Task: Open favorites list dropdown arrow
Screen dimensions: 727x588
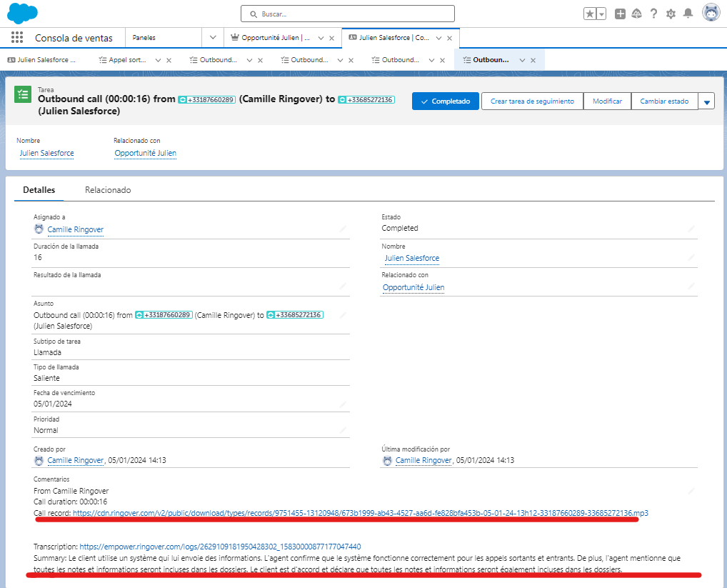Action: click(x=601, y=14)
